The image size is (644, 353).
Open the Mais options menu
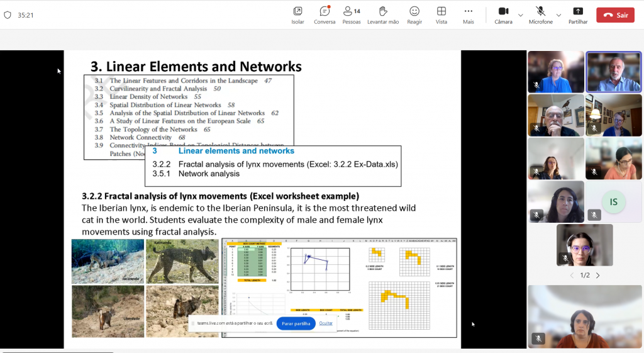coord(468,14)
